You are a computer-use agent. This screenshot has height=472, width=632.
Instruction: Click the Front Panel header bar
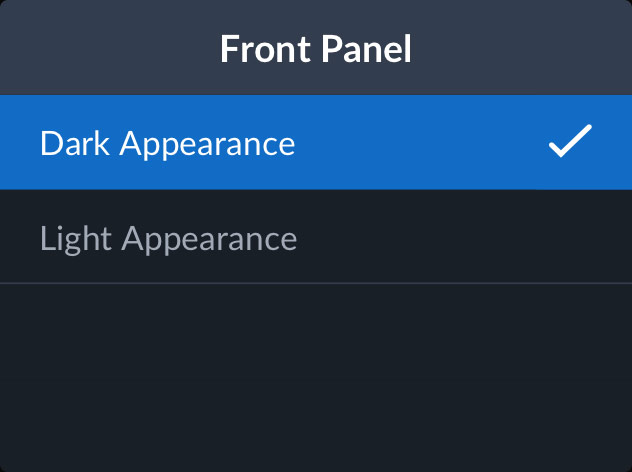pyautogui.click(x=316, y=48)
